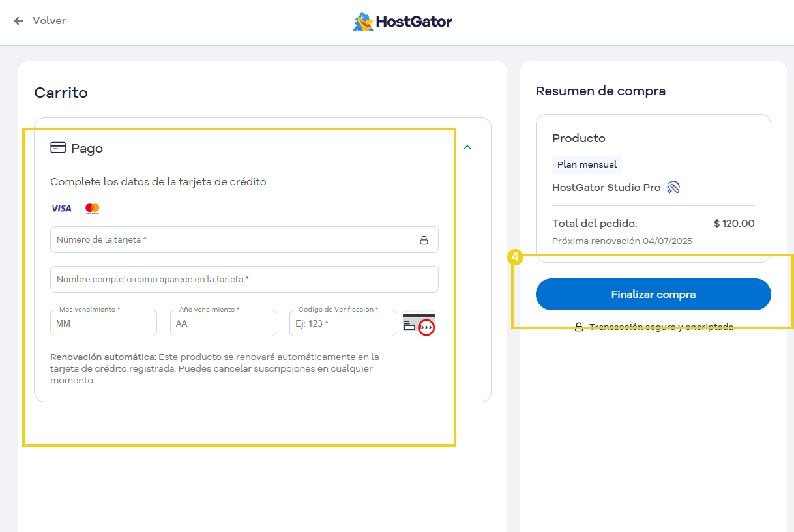The width and height of the screenshot is (794, 532).
Task: Open the HostGator logo homepage
Action: point(402,22)
